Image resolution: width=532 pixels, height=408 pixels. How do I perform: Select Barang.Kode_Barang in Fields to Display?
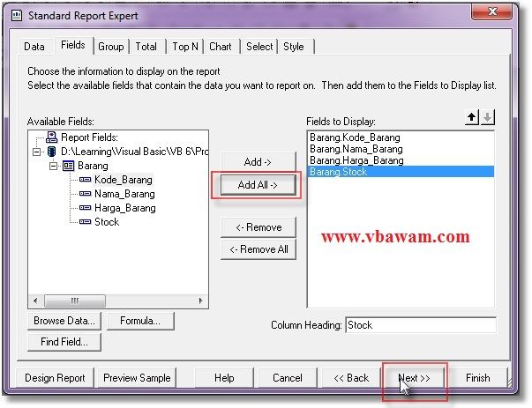[x=401, y=137]
